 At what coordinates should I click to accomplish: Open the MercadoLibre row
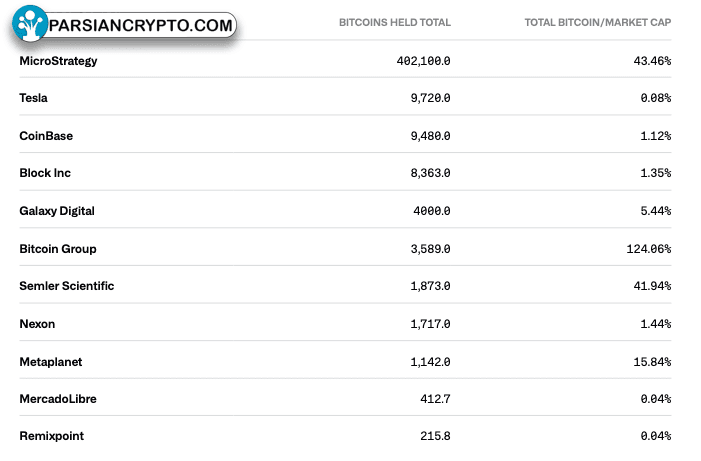click(x=345, y=399)
